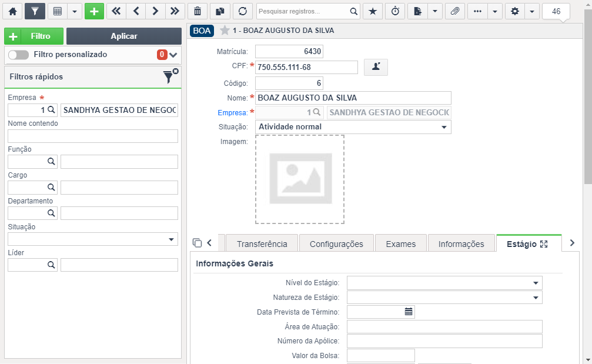
Task: Open favorites star in toolbar
Action: [x=373, y=11]
